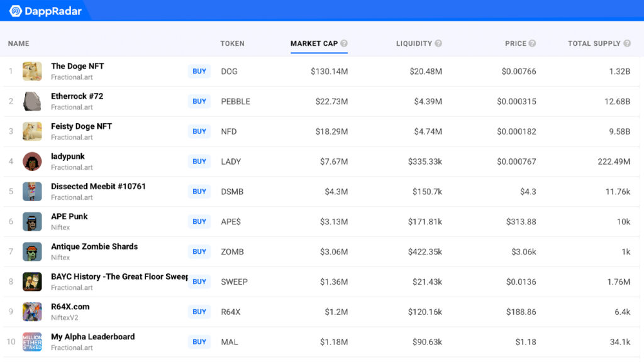
Task: Click the DappRadar logo
Action: click(45, 11)
